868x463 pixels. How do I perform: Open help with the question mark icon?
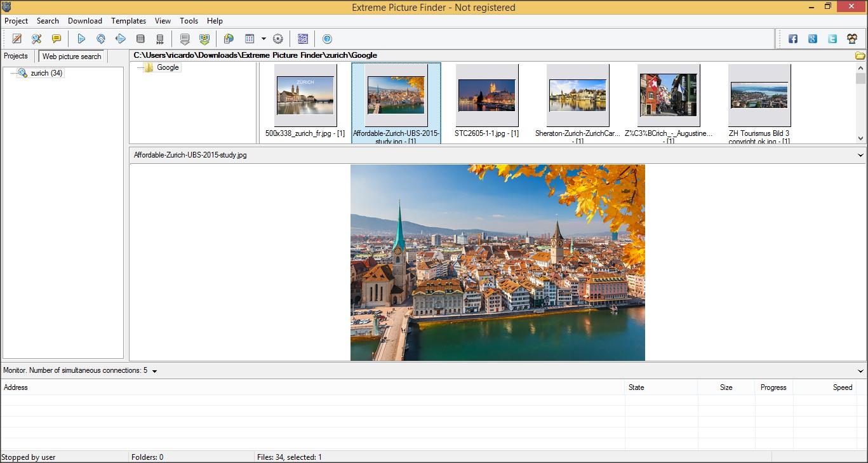(327, 39)
